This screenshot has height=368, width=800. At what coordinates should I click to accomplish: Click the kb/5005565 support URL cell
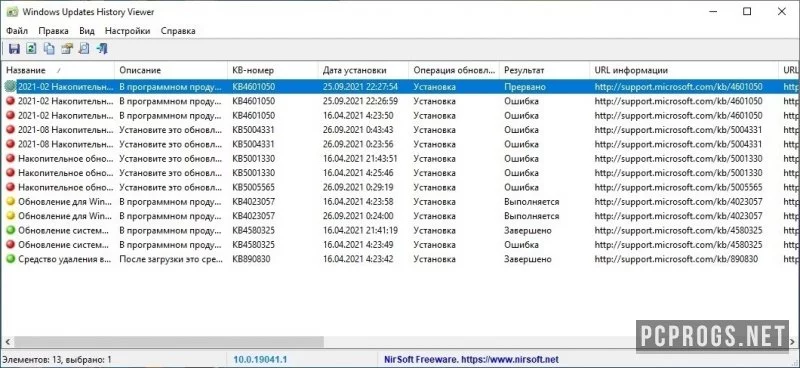click(x=679, y=187)
